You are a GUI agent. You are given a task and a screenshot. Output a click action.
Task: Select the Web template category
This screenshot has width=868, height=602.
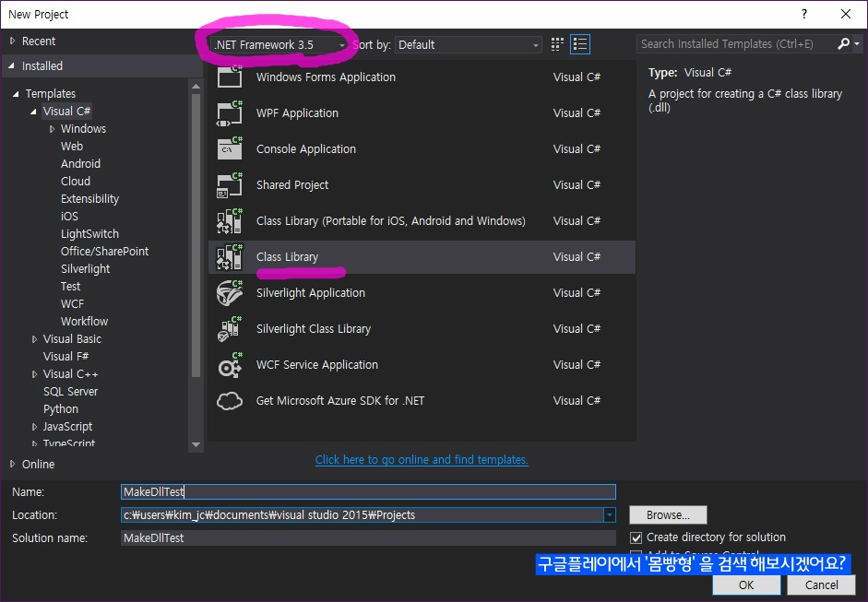coord(72,146)
